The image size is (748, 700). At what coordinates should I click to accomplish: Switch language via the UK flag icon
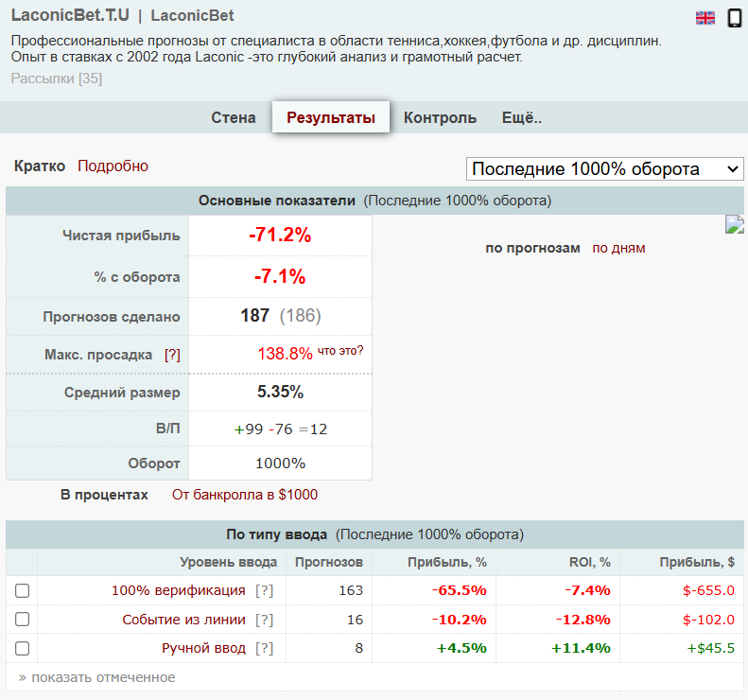pyautogui.click(x=705, y=17)
